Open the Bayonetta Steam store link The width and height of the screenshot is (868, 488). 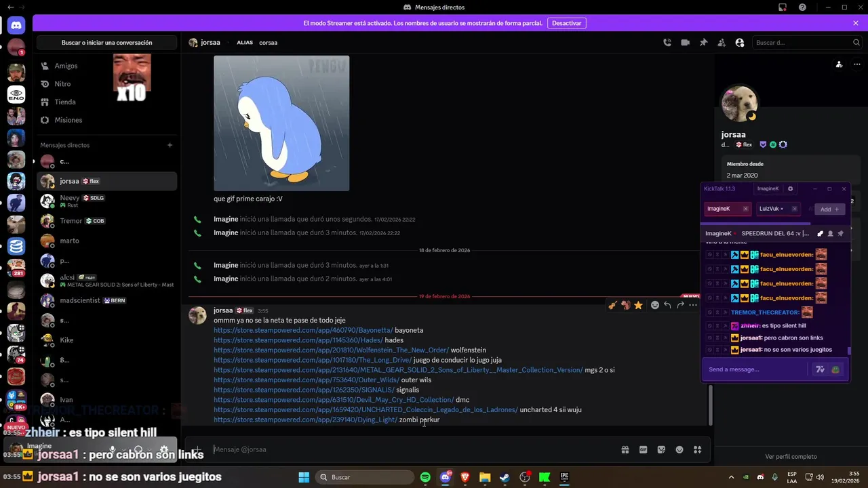pyautogui.click(x=303, y=330)
